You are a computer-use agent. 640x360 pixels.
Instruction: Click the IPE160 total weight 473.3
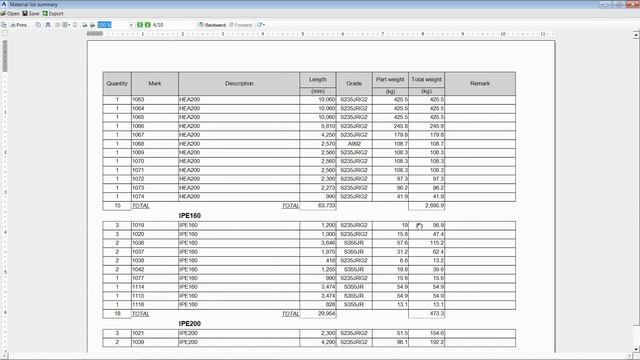(427, 314)
